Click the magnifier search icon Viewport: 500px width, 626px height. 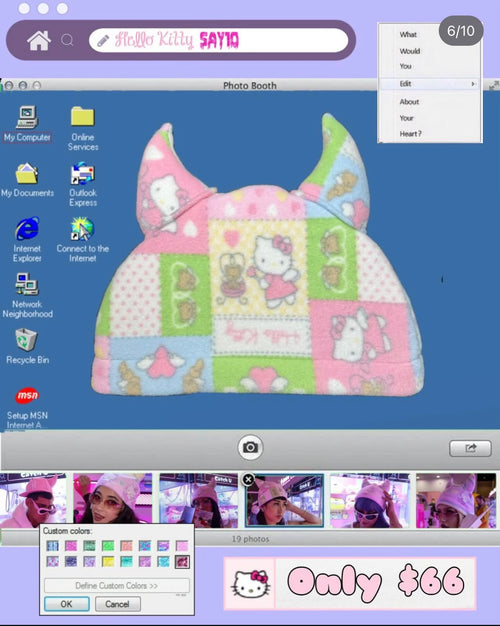(67, 40)
